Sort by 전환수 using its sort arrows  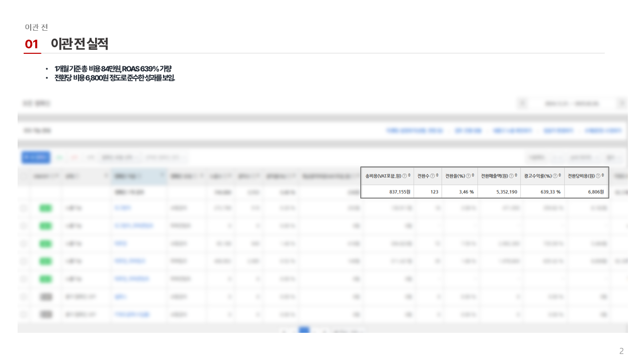click(x=437, y=175)
